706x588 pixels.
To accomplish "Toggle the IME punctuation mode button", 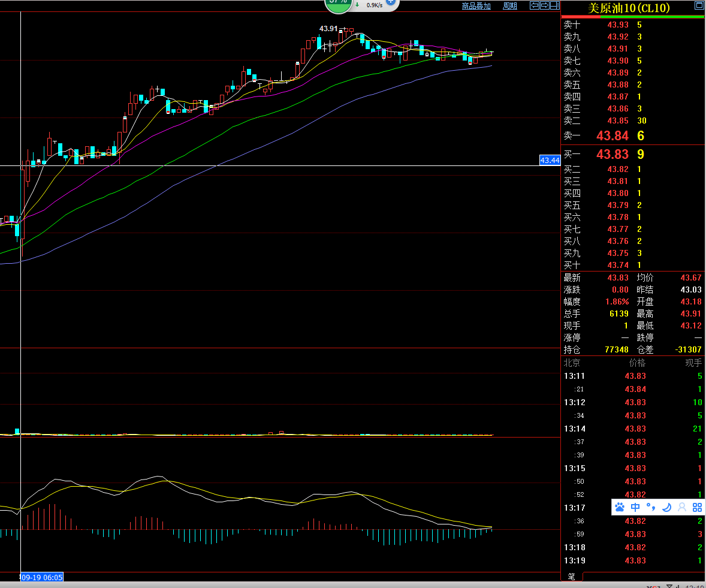I will click(650, 508).
